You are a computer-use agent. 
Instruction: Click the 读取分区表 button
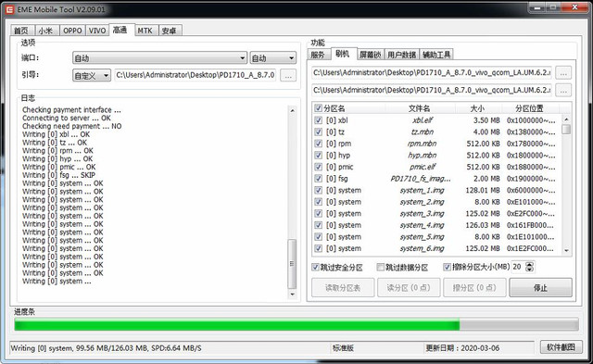tap(343, 288)
